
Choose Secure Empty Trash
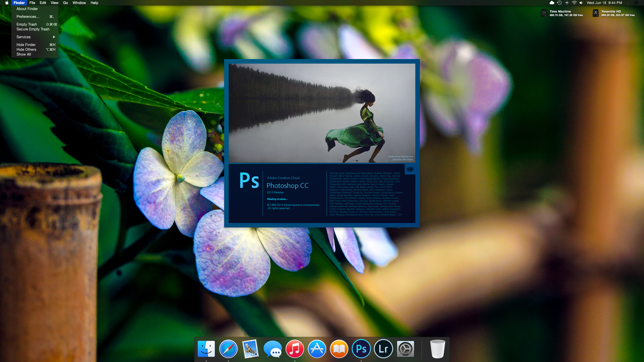point(35,29)
